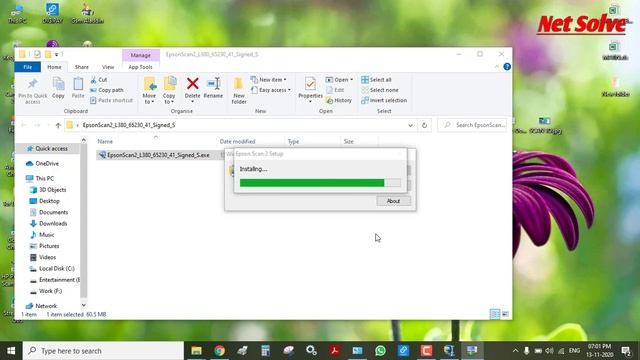Image resolution: width=640 pixels, height=360 pixels.
Task: Open the File menu tab
Action: click(28, 67)
